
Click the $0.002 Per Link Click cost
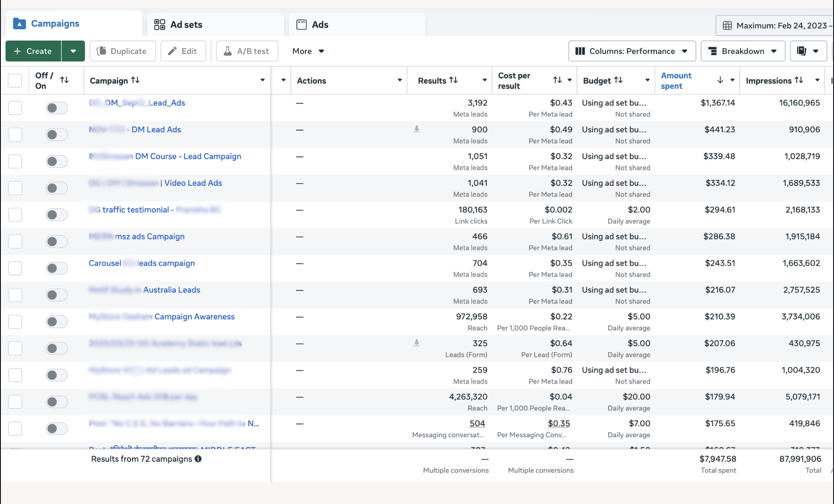point(558,209)
